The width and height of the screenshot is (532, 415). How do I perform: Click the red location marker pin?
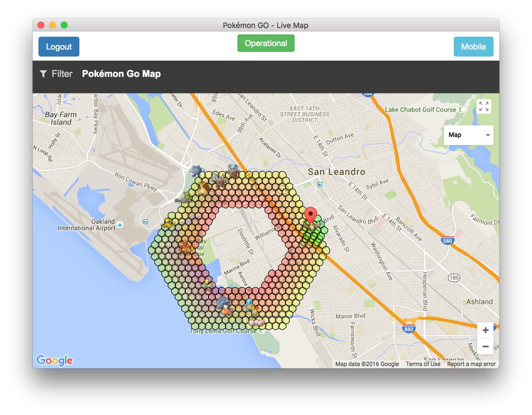(310, 217)
